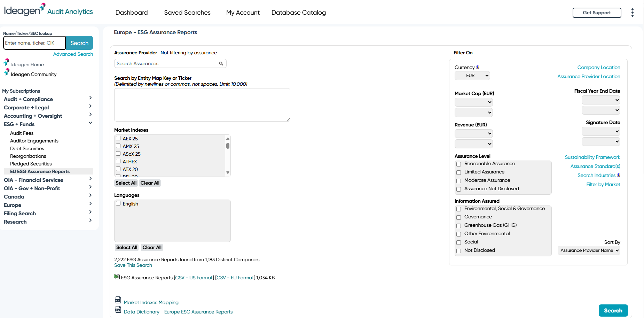Viewport: 644px width, 318px height.
Task: Click the Excel icon for ESG Assurance Reports
Action: coord(117,277)
